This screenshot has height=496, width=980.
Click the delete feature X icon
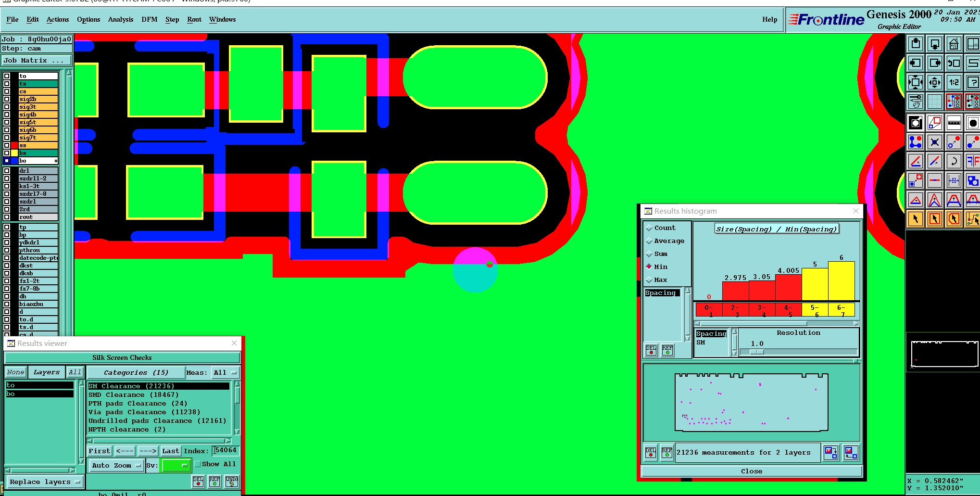[x=935, y=142]
